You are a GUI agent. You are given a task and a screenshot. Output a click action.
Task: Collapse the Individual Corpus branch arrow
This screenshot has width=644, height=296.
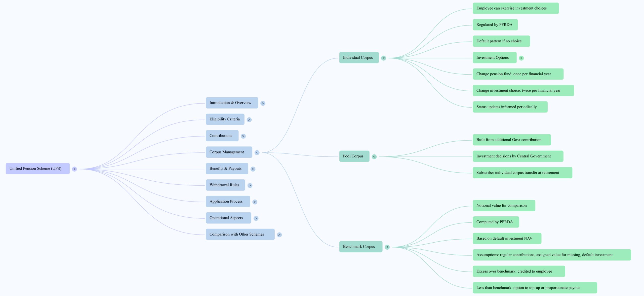coord(383,58)
